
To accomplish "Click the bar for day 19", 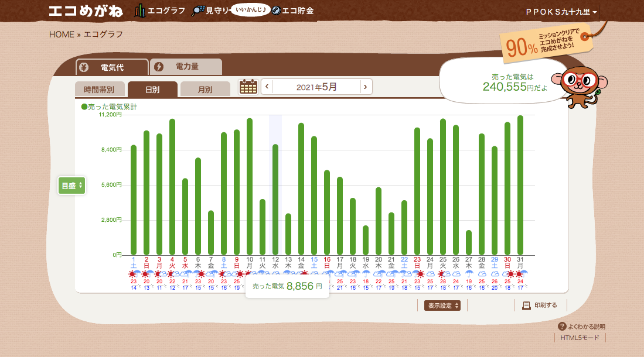I will coord(366,240).
